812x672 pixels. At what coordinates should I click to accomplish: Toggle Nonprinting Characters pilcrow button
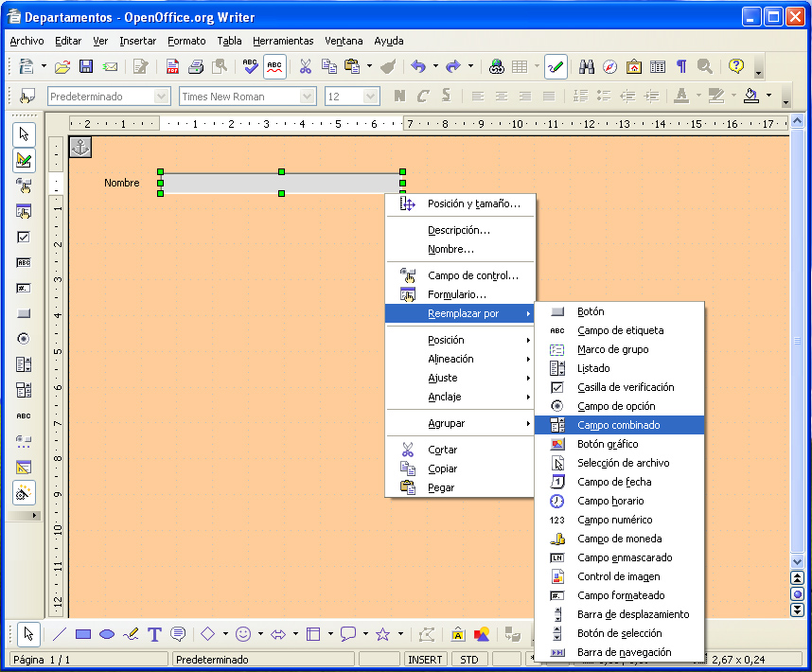680,66
